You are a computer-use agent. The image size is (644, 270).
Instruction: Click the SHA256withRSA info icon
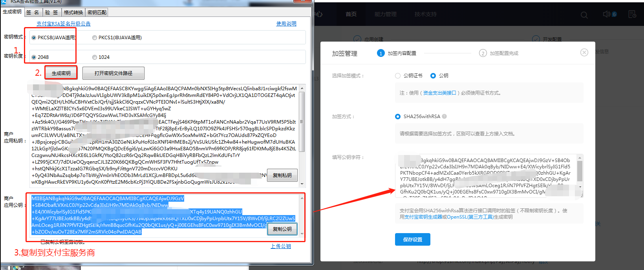(x=445, y=117)
